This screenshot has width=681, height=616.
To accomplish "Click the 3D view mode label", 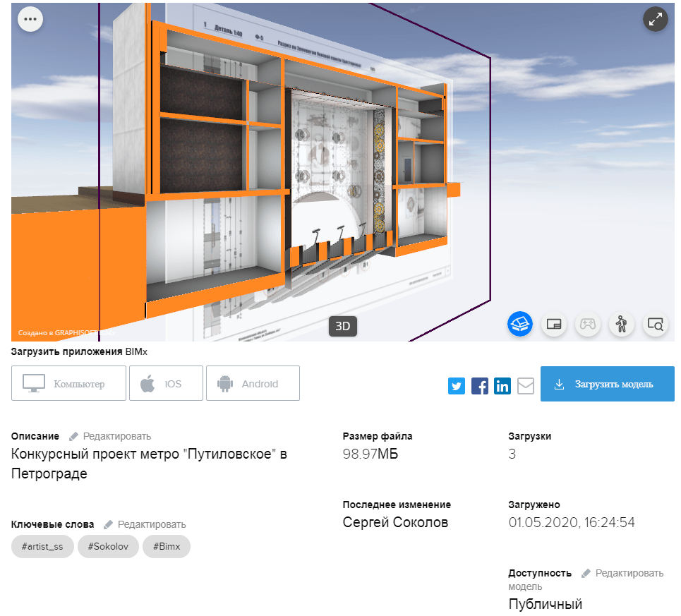I will pos(343,326).
